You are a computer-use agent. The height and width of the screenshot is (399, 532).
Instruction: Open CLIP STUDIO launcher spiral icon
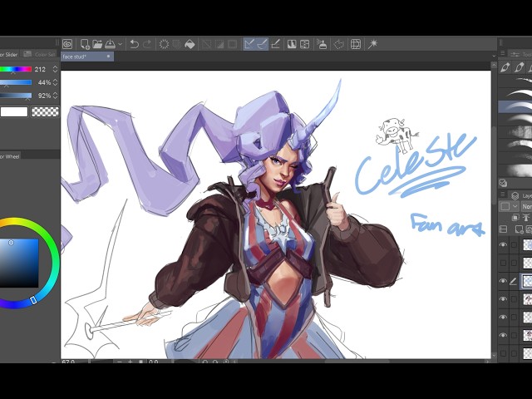coord(67,44)
